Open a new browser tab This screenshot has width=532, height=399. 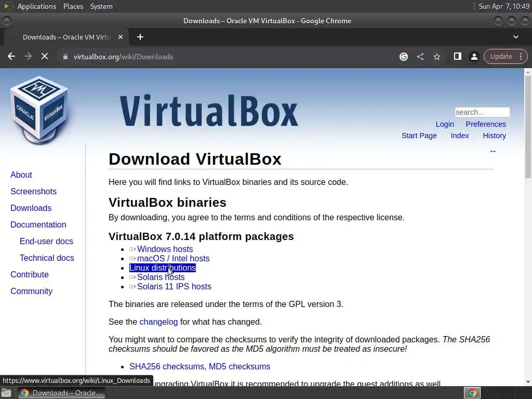click(140, 37)
